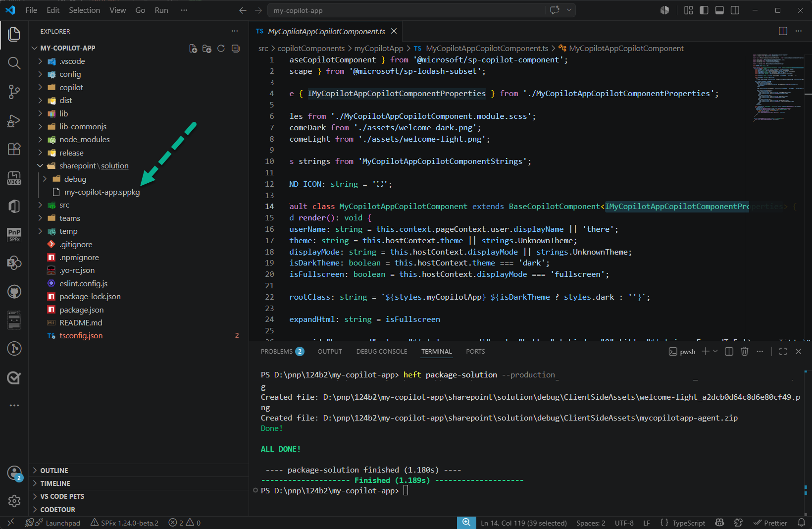This screenshot has width=812, height=529.
Task: Open Source Control view
Action: (14, 92)
